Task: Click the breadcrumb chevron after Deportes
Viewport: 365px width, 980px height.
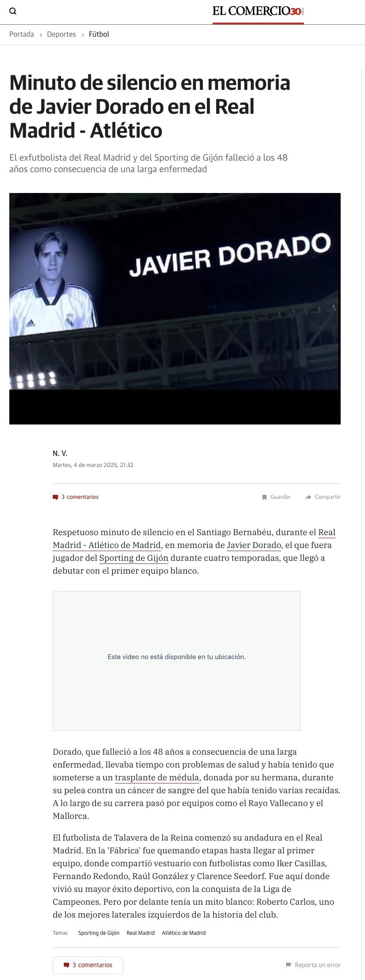Action: (x=82, y=35)
